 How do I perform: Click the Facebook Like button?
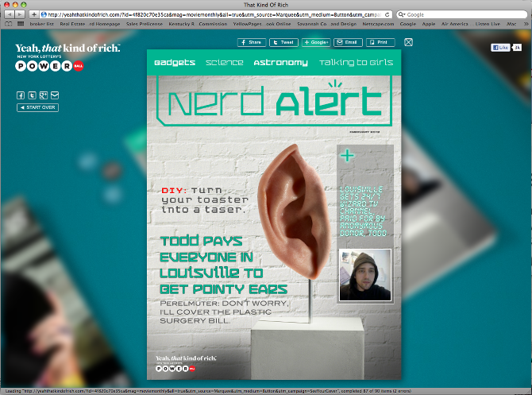(x=500, y=48)
